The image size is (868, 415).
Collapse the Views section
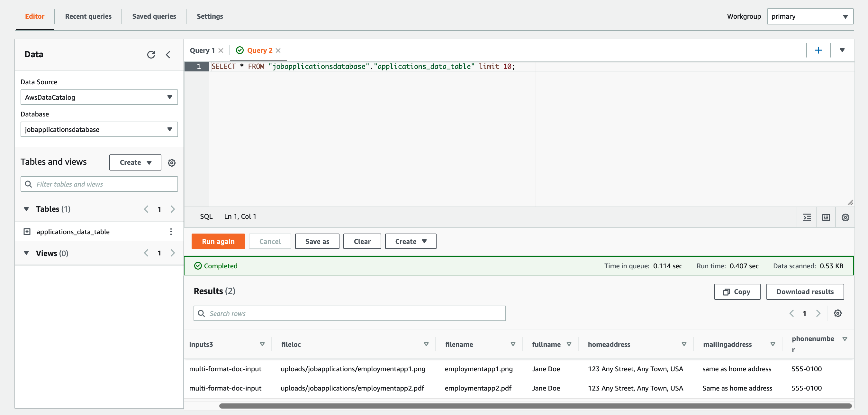pyautogui.click(x=26, y=253)
